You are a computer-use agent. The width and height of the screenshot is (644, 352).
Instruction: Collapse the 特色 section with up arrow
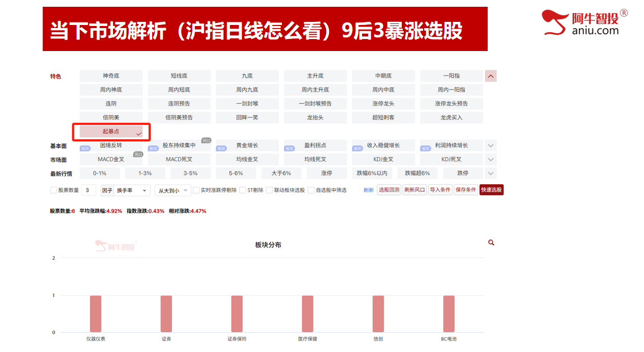point(491,76)
